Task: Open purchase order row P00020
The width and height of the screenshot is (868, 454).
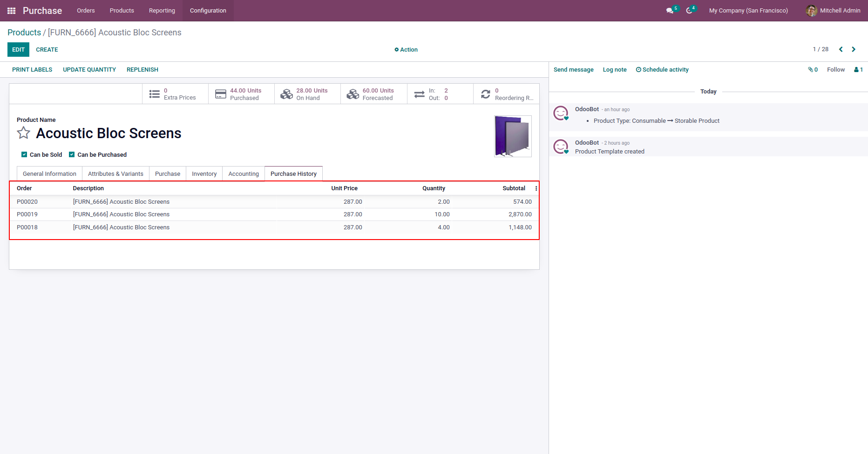Action: tap(274, 202)
